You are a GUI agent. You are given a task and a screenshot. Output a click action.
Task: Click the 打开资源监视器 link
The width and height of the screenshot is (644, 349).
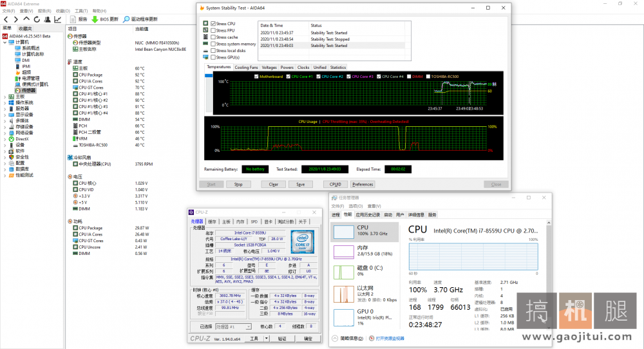(390, 339)
